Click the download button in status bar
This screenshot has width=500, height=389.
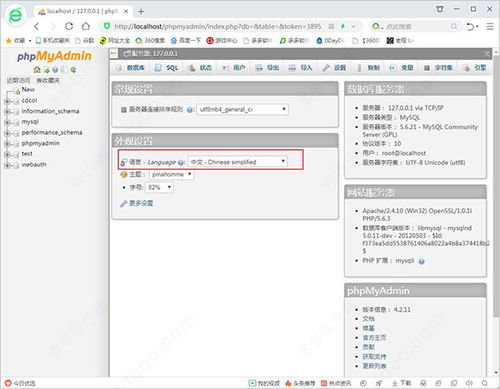(402, 383)
